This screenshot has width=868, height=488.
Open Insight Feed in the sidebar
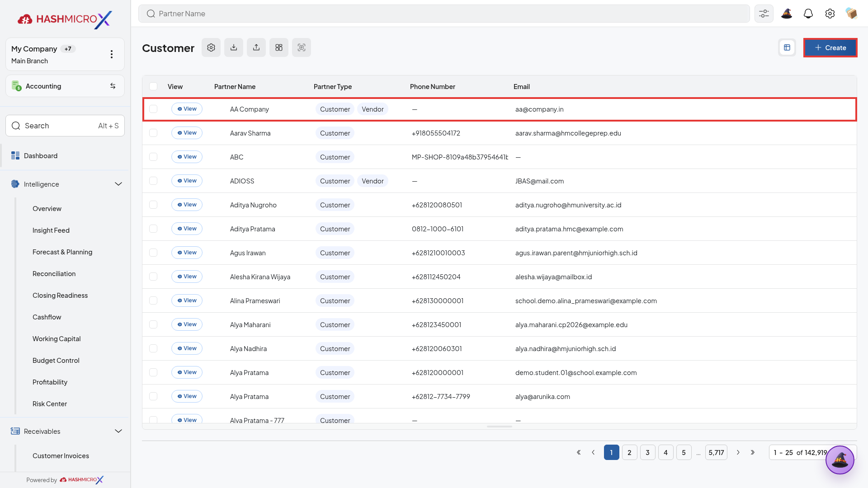click(x=51, y=230)
